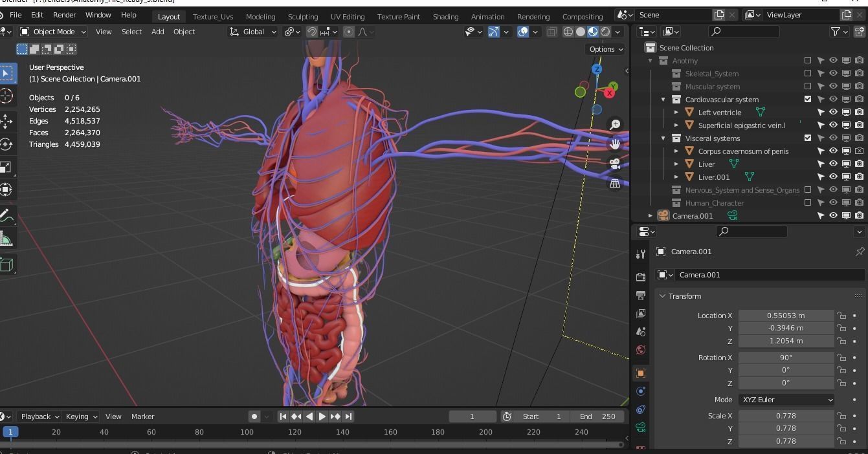The image size is (868, 454).
Task: Toggle viewport gizmos display
Action: [494, 32]
